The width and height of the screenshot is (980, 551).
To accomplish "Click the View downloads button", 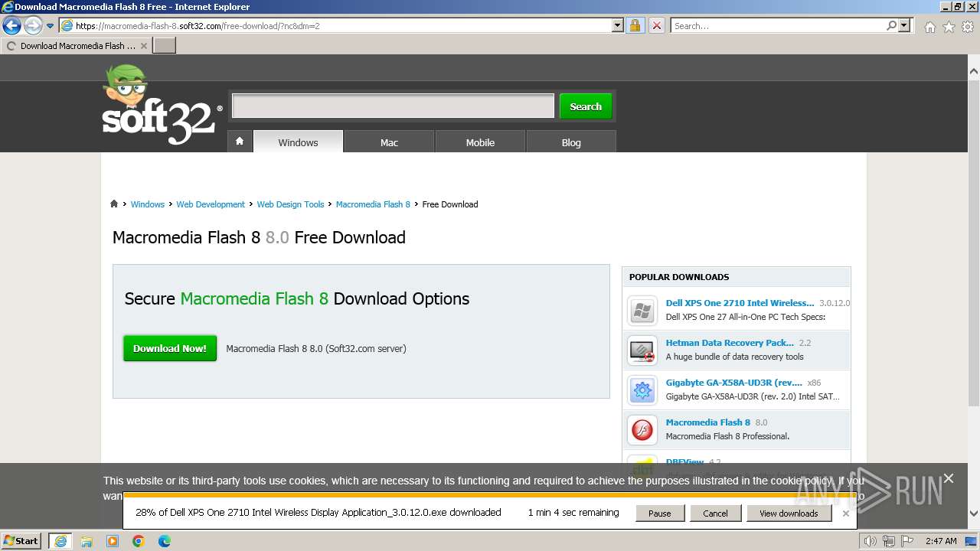I will (x=789, y=514).
